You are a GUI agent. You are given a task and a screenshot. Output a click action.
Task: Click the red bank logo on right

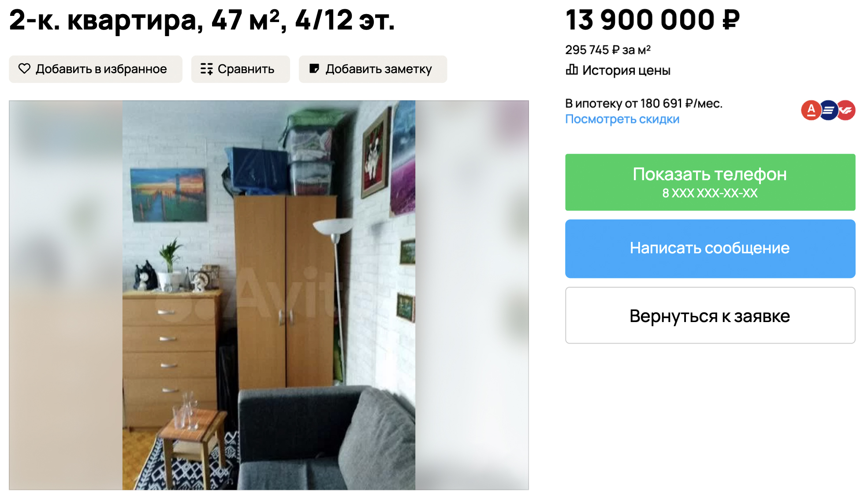846,110
